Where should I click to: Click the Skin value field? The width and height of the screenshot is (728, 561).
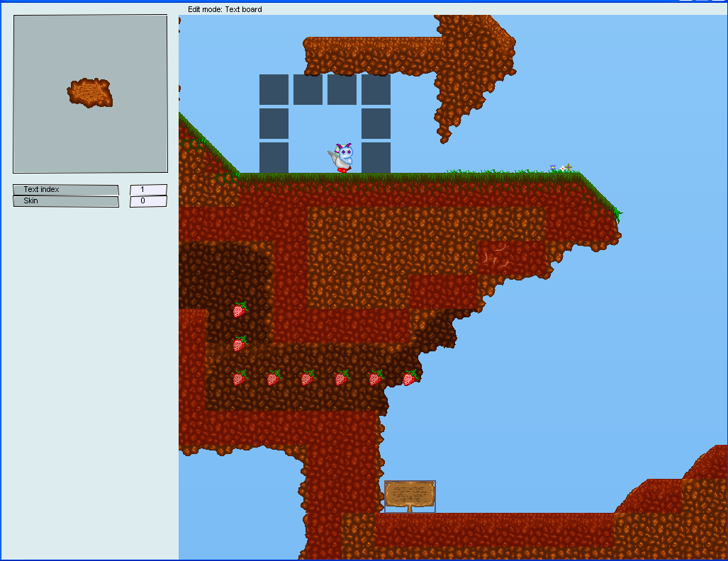click(x=148, y=201)
